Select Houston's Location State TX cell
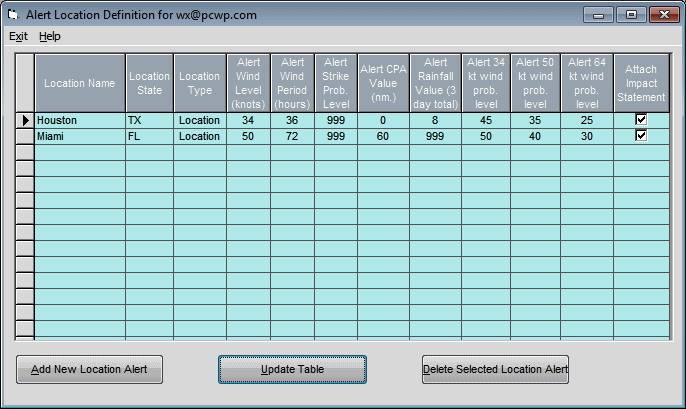Viewport: 686px width, 409px height. point(149,120)
